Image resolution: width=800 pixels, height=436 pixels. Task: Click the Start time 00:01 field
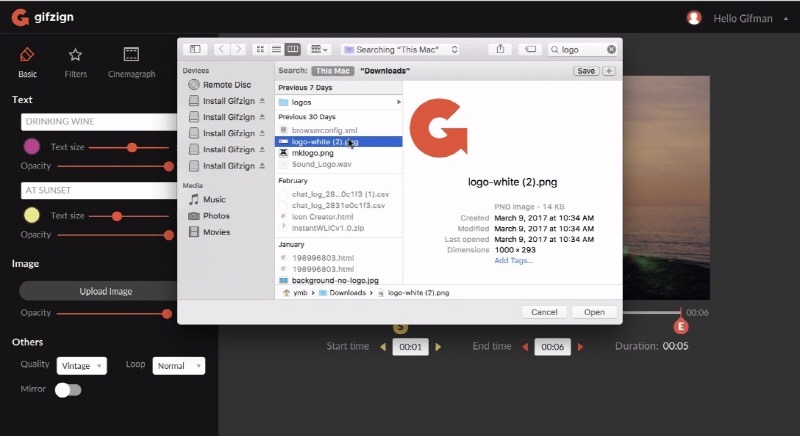coord(410,347)
